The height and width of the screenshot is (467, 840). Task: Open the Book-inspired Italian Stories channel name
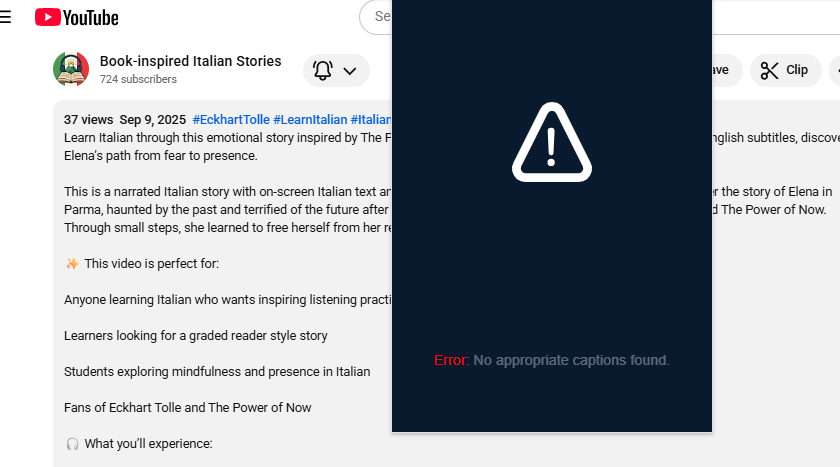(x=190, y=61)
